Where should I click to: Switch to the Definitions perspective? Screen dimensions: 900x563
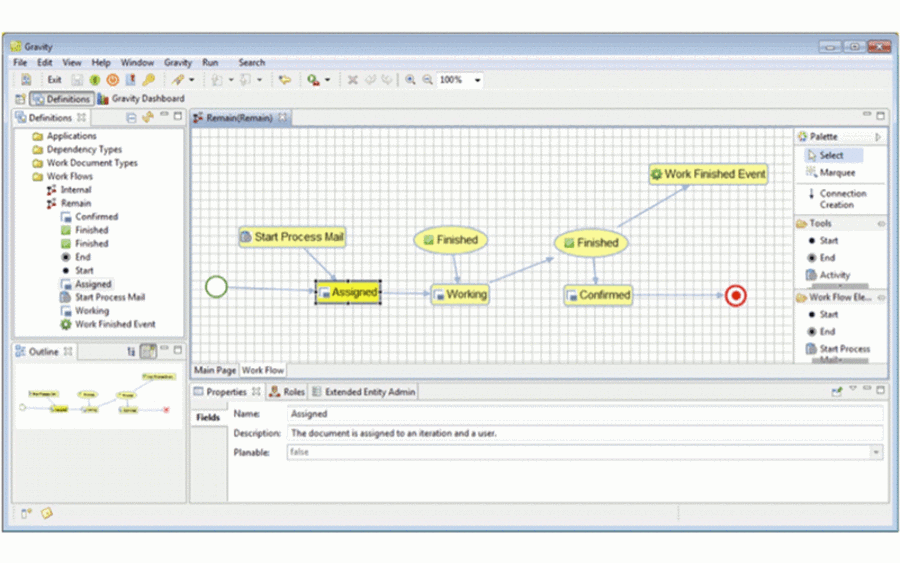pos(62,99)
